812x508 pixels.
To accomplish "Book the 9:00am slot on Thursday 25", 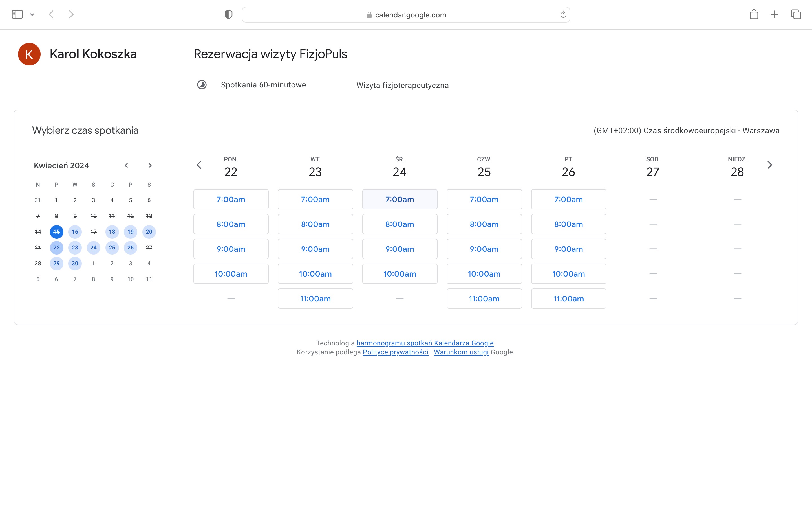I will click(x=484, y=249).
